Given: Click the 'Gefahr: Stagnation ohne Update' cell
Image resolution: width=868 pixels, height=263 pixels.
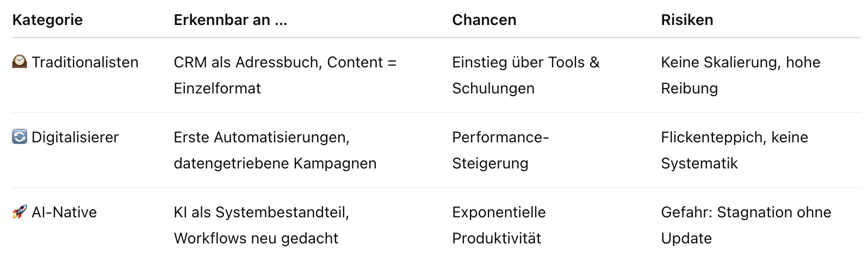Looking at the screenshot, I should click(x=746, y=225).
